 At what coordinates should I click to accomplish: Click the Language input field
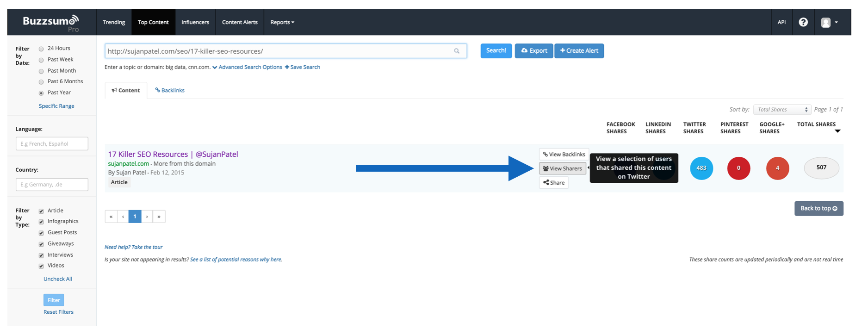click(52, 144)
